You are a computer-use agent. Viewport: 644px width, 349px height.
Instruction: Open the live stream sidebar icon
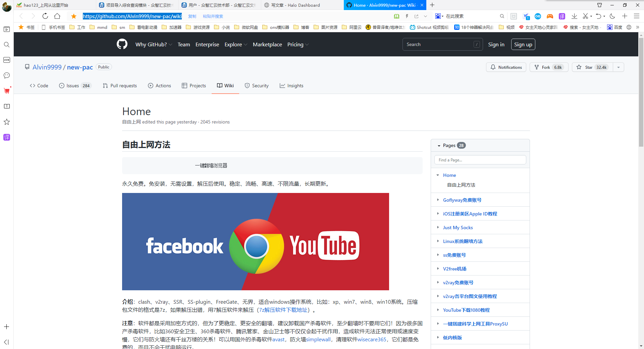tap(7, 60)
